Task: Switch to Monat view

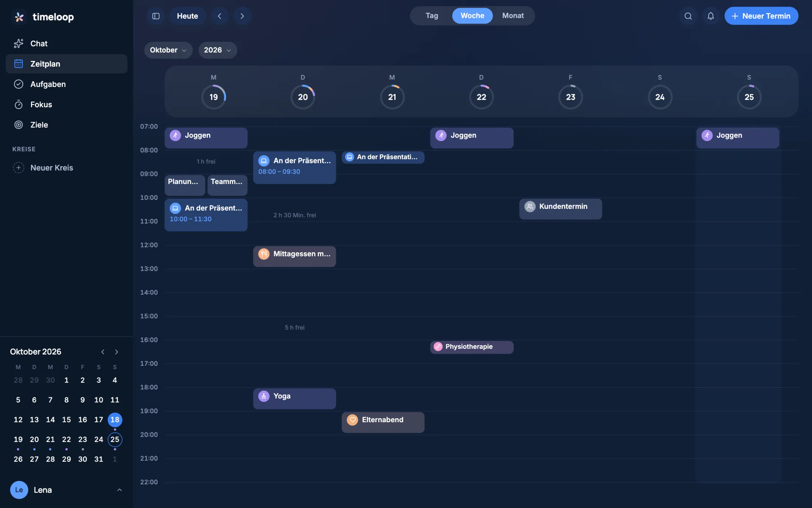Action: (x=513, y=16)
